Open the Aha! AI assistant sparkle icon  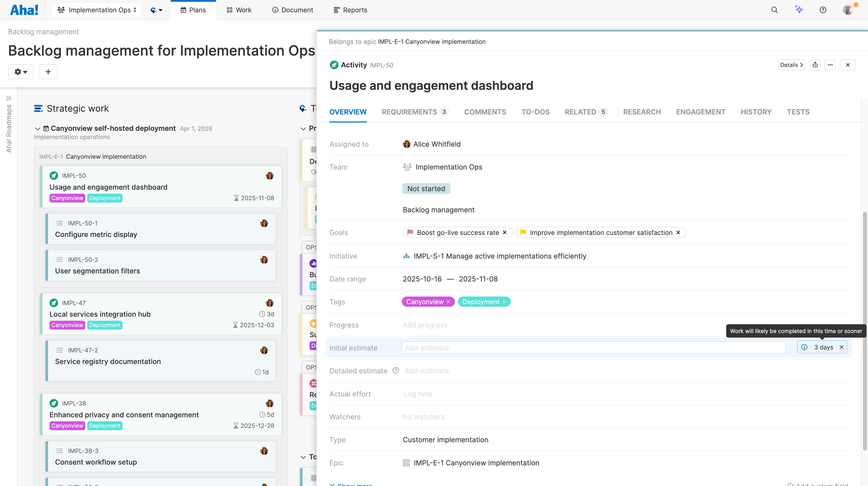pos(799,10)
